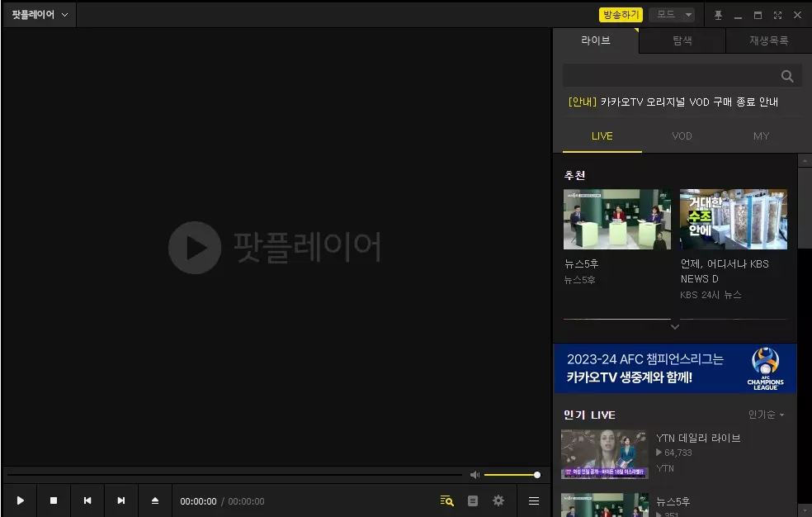Open the chat/list panel icon

click(473, 500)
